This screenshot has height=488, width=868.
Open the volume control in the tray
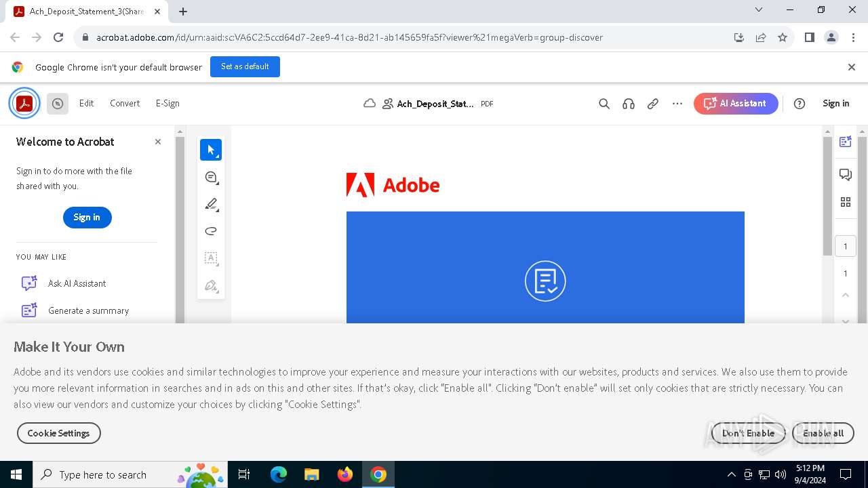coord(781,474)
